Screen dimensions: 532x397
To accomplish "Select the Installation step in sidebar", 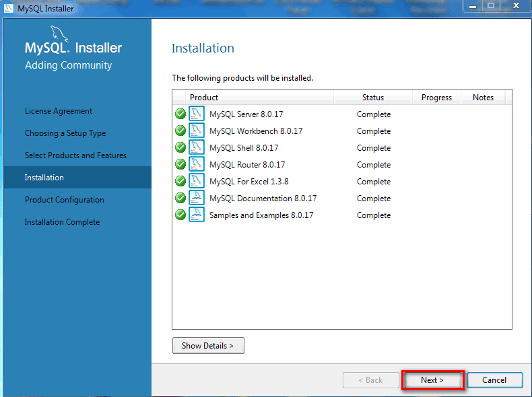I will point(77,178).
